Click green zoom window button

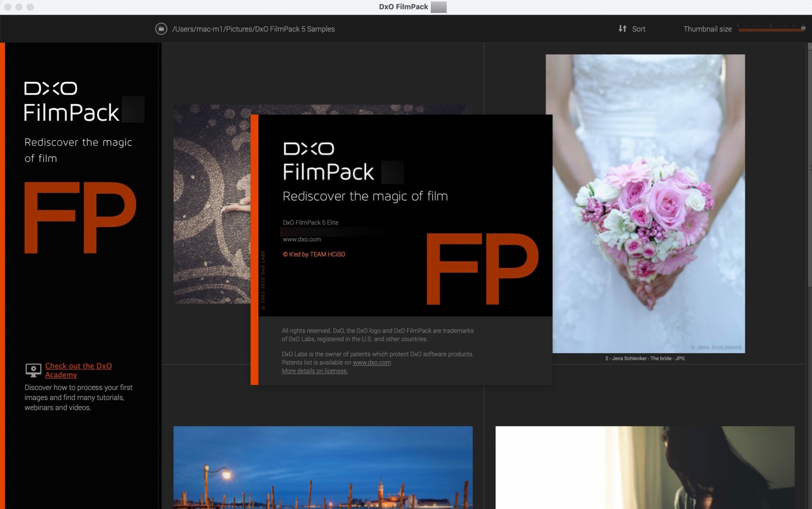coord(30,7)
